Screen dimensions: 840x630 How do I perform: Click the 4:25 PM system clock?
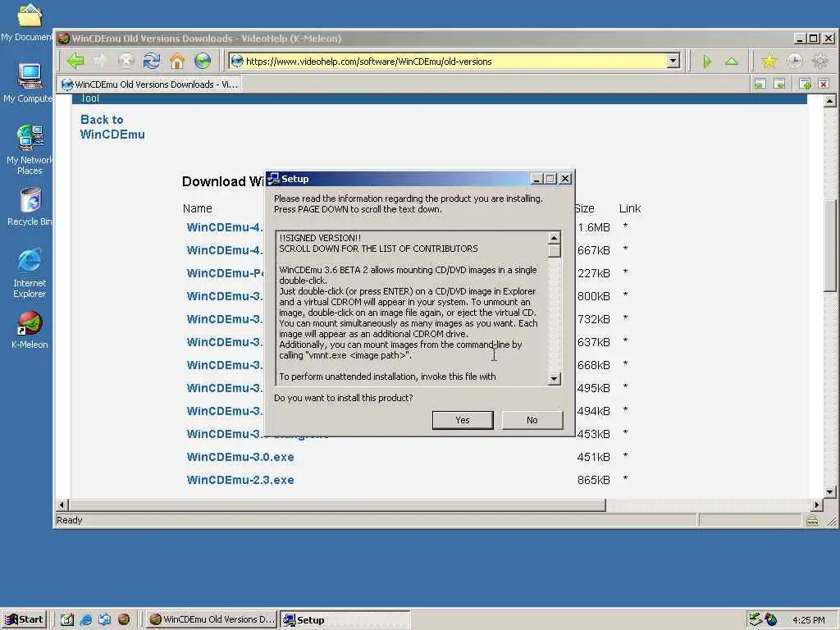coord(808,620)
